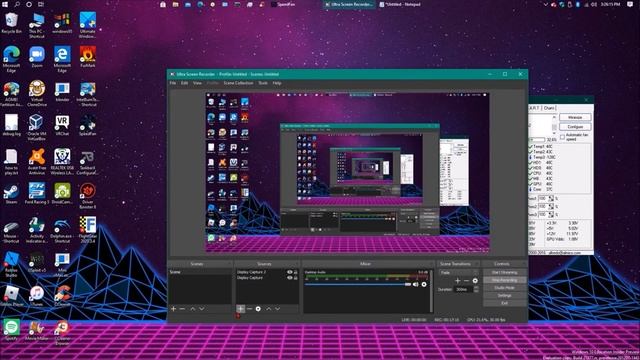Toggle Automatic fan speed checkbox in SpeedFan
This screenshot has width=640, height=360.
click(562, 137)
